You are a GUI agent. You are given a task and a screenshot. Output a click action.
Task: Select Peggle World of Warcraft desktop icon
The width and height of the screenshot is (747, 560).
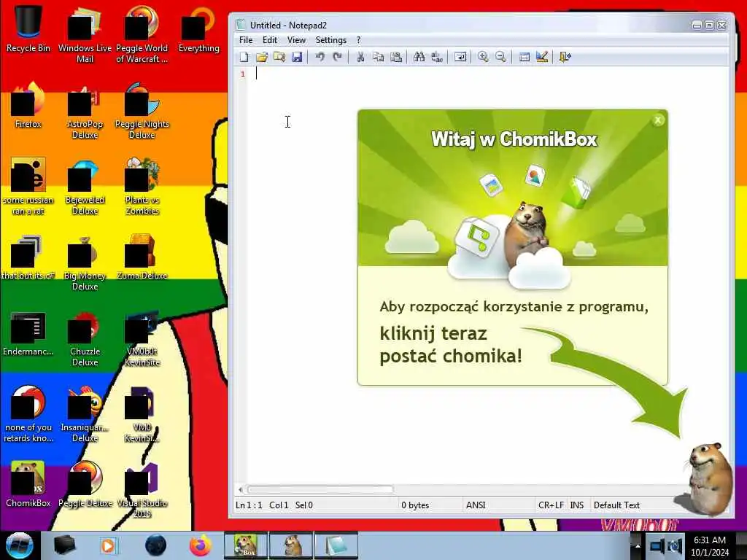[x=142, y=34]
